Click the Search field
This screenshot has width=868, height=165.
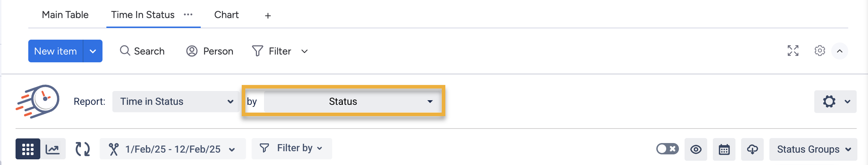142,51
